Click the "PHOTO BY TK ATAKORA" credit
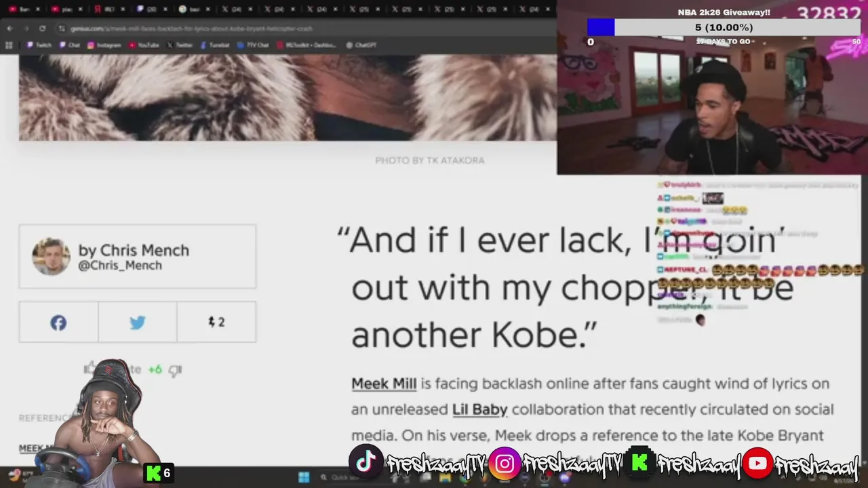Screen dimensions: 868x488 [430, 161]
